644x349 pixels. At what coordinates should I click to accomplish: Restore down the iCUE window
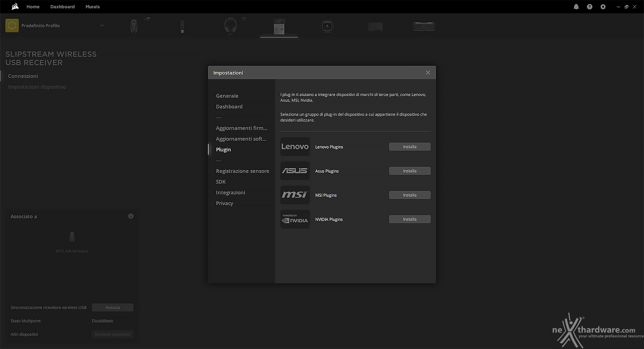pyautogui.click(x=626, y=7)
